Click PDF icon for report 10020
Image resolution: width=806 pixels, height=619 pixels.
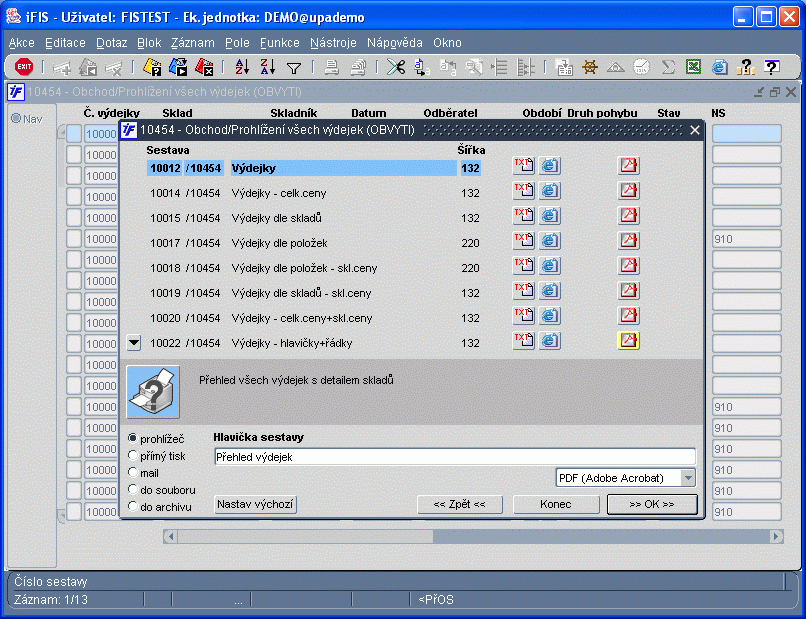[628, 316]
